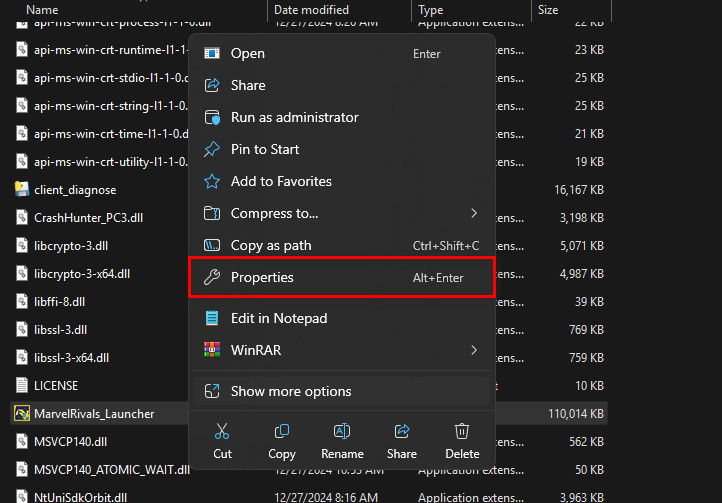The width and height of the screenshot is (722, 503).
Task: Click the Notepad icon beside Edit in Notepad
Action: click(212, 318)
